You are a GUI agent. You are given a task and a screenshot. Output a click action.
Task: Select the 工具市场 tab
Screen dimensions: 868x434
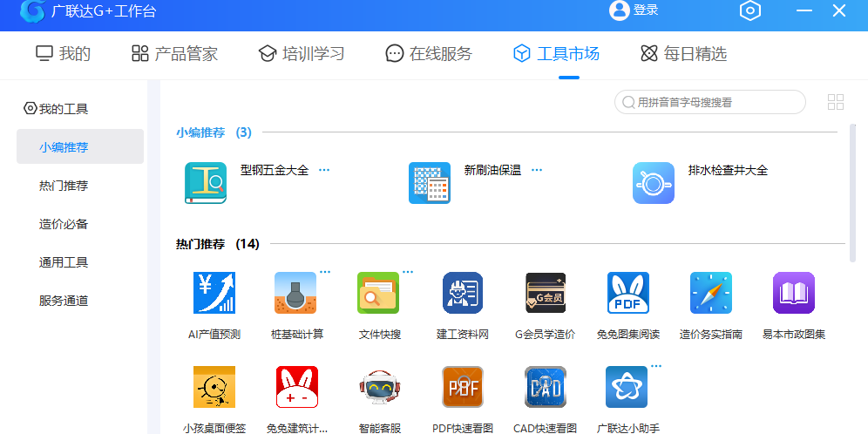coord(556,54)
